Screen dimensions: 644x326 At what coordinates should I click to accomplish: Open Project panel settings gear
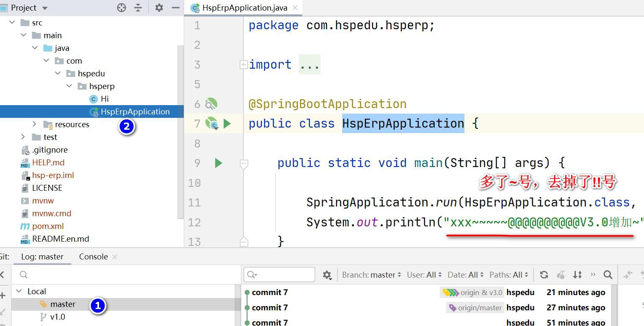[x=159, y=8]
